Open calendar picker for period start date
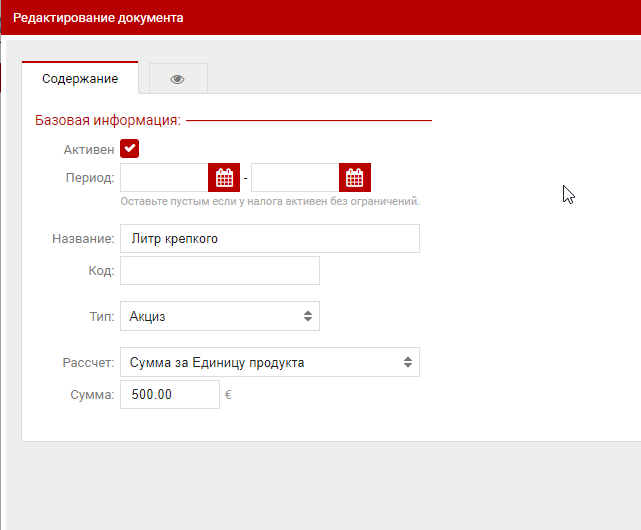Screen dimensions: 641x530 tap(224, 178)
